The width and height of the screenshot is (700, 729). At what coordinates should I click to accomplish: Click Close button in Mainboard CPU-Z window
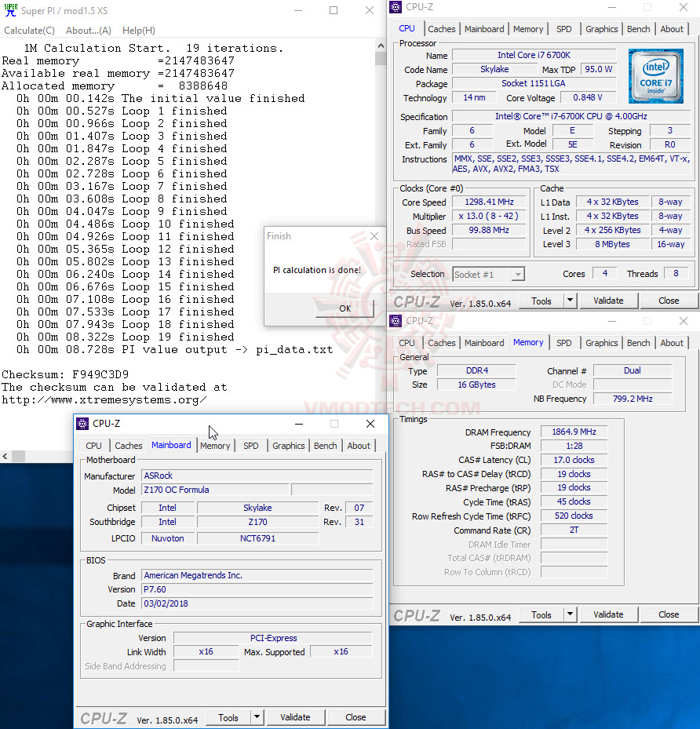pos(355,717)
